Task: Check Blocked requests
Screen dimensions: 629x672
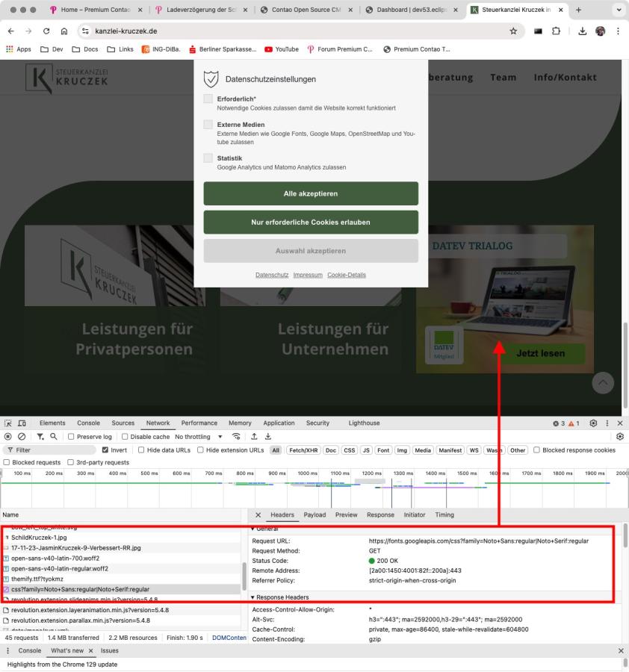Action: point(7,462)
